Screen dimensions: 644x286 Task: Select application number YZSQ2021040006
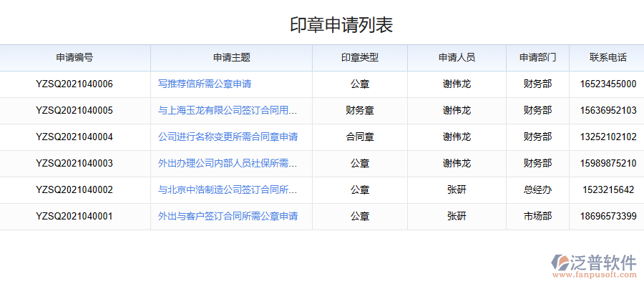74,84
